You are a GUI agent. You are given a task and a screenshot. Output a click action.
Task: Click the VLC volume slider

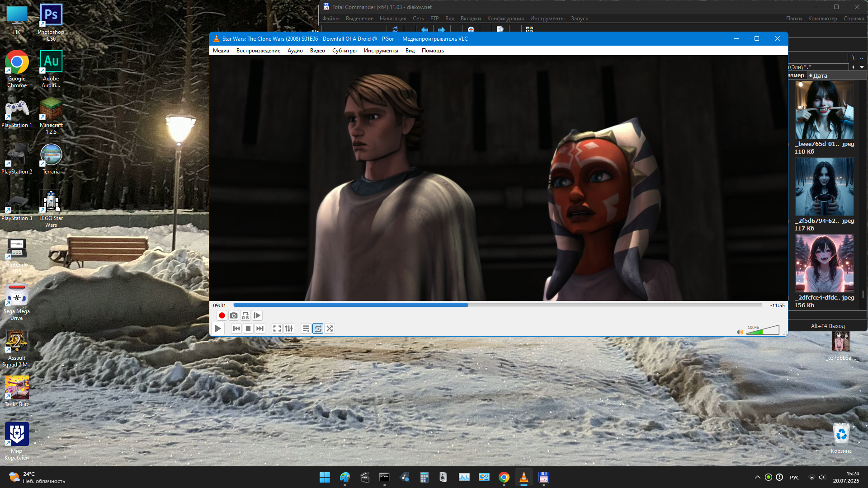tap(763, 331)
